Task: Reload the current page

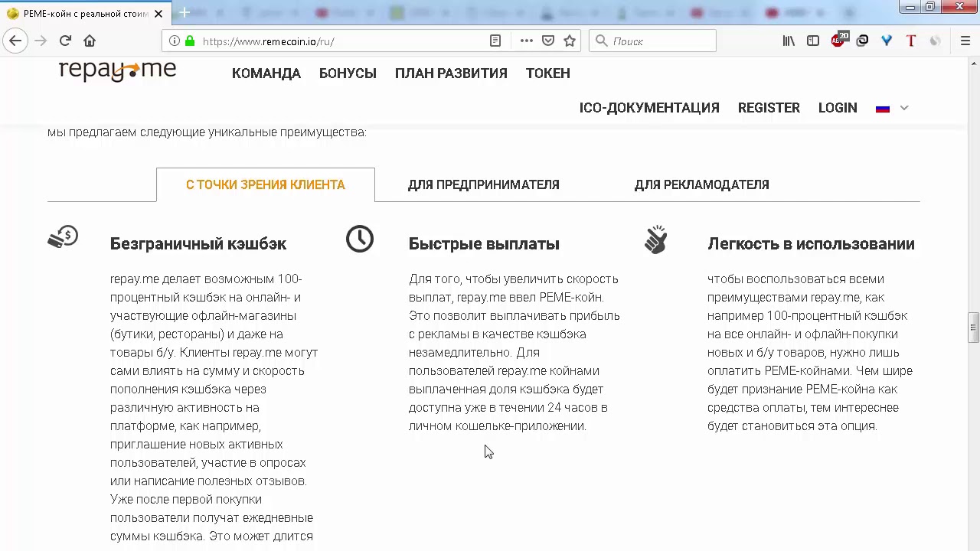Action: pyautogui.click(x=65, y=41)
